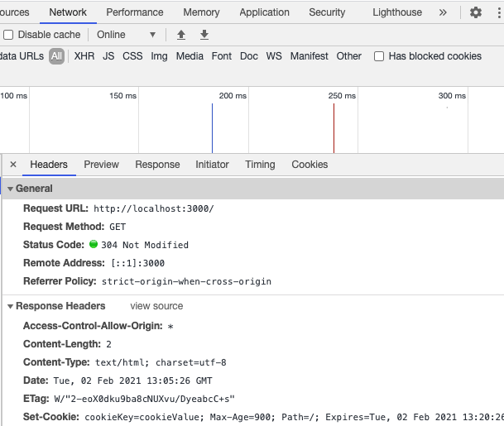Collapse the Response Headers section
The width and height of the screenshot is (504, 426).
point(10,307)
